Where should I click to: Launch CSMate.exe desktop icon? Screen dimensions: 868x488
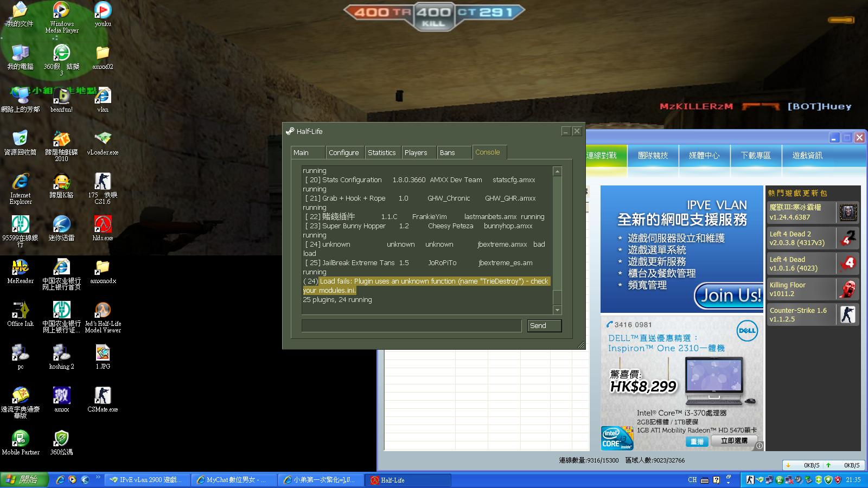pos(103,400)
